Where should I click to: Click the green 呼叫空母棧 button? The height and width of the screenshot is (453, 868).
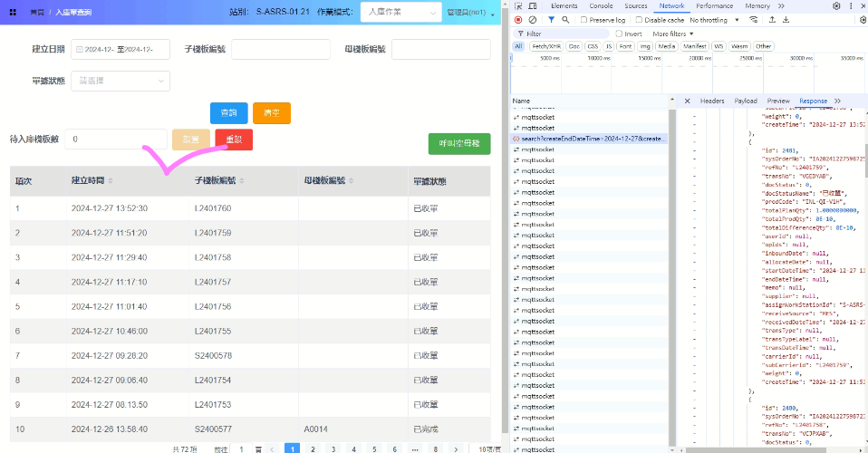point(458,144)
